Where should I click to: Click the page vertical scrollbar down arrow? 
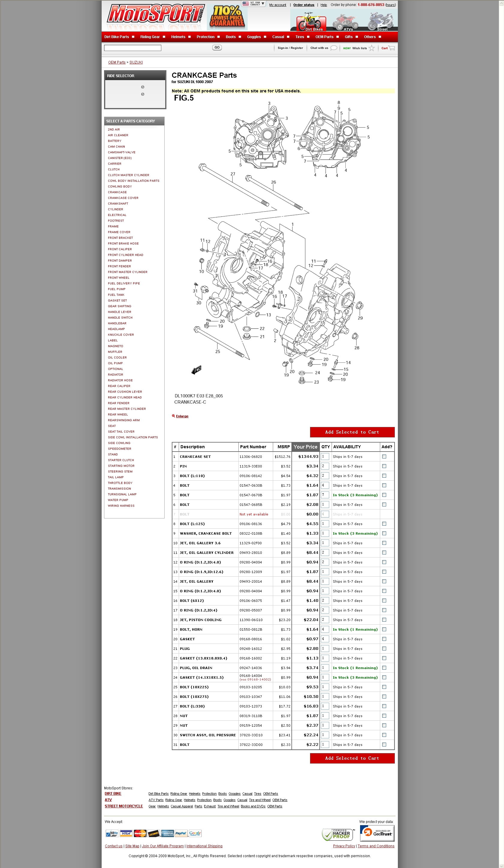pyautogui.click(x=501, y=865)
